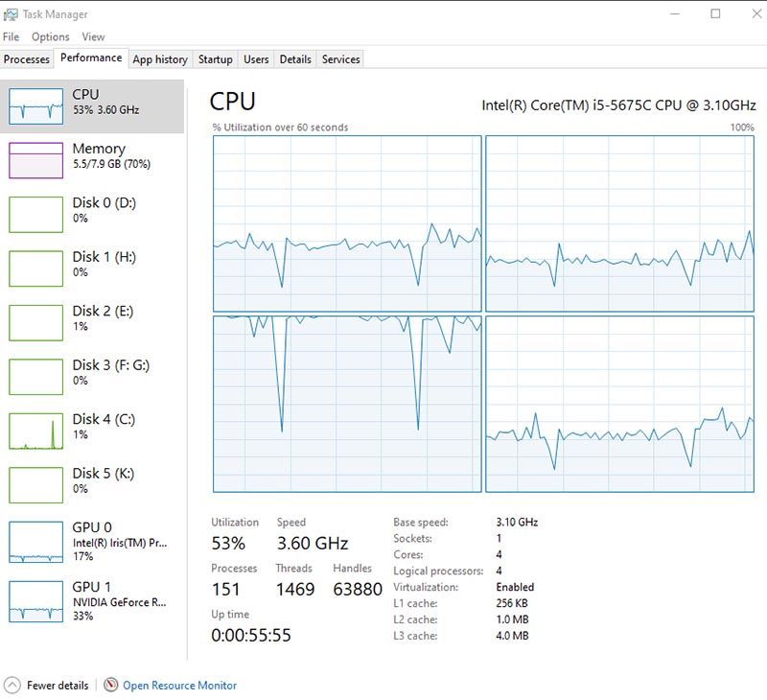Select the Memory usage thumbnail
This screenshot has width=767, height=700.
point(35,160)
